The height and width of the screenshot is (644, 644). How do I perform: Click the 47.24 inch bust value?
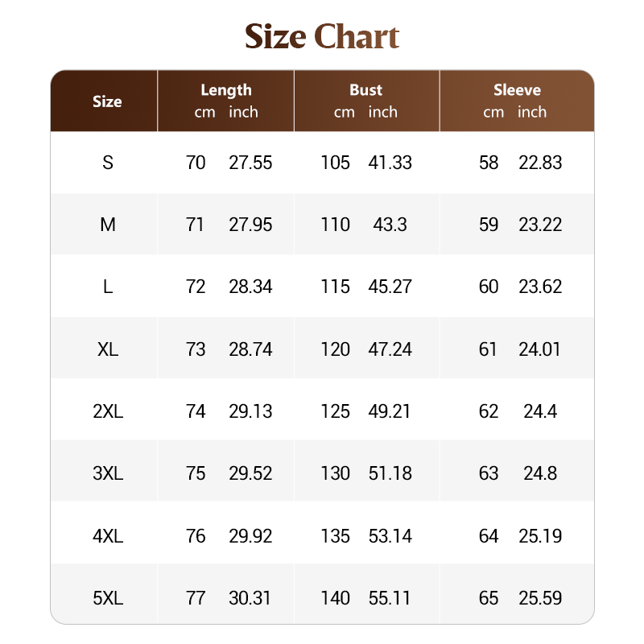coord(390,349)
